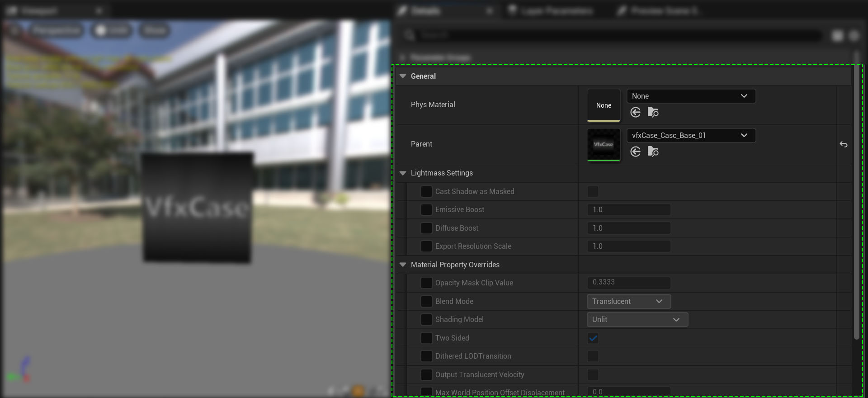This screenshot has width=868, height=398.
Task: Toggle the checked Two Sided value checkbox
Action: coord(593,338)
